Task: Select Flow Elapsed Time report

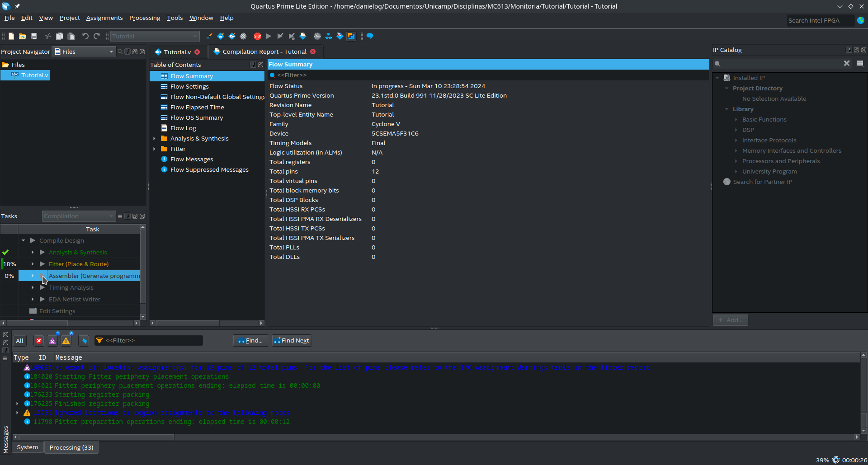Action: [x=197, y=107]
